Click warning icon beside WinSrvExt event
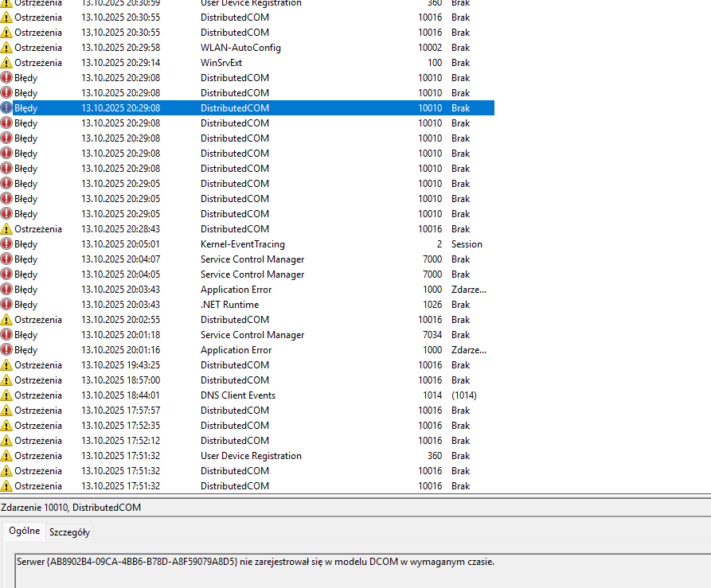Screen dimensions: 711x588 pyautogui.click(x=6, y=63)
